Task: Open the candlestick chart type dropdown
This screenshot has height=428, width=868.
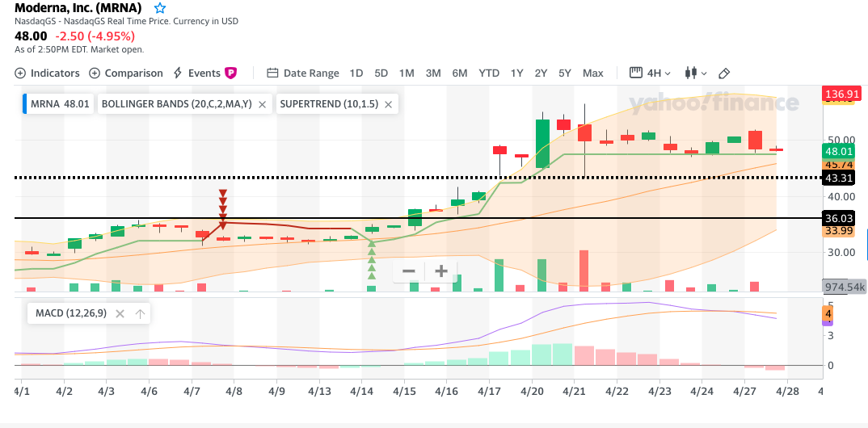Action: [695, 73]
